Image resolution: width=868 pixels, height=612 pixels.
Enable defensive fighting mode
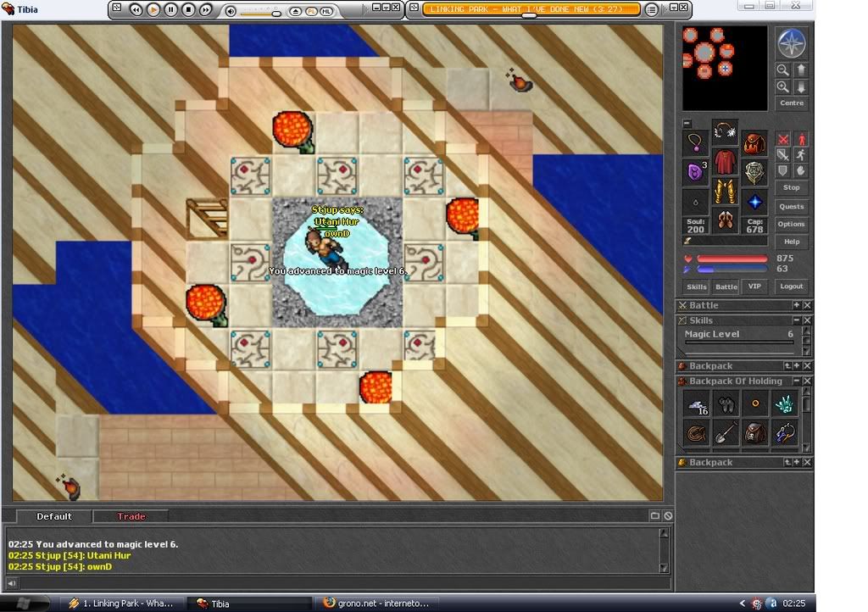pos(782,170)
